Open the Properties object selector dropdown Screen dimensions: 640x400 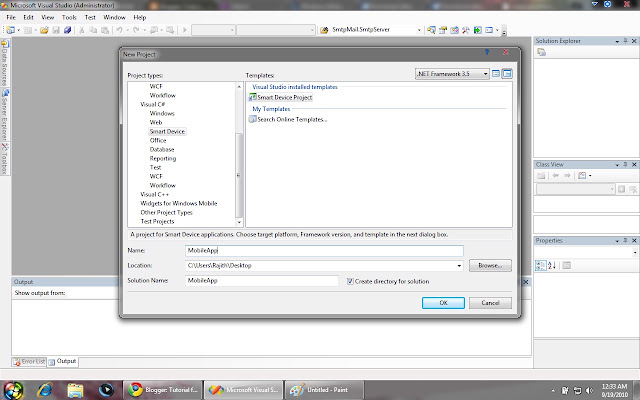point(635,253)
